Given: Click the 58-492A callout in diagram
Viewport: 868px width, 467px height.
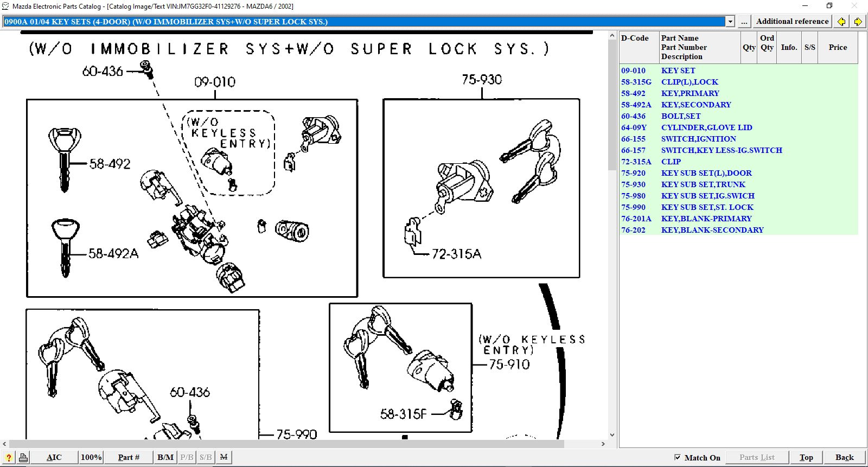Looking at the screenshot, I should [x=113, y=253].
